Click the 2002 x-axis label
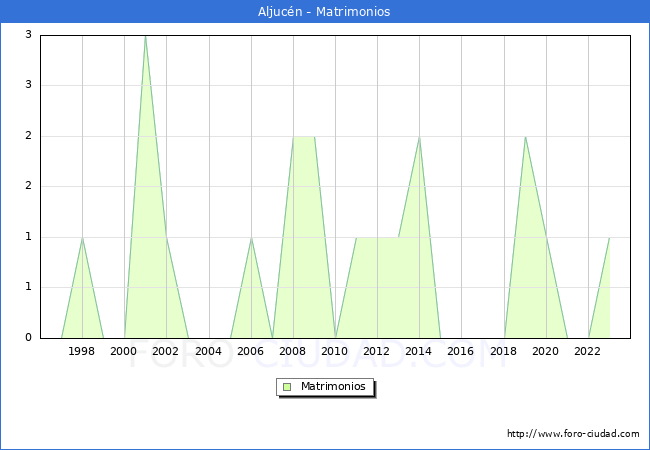650x450 pixels. (166, 351)
